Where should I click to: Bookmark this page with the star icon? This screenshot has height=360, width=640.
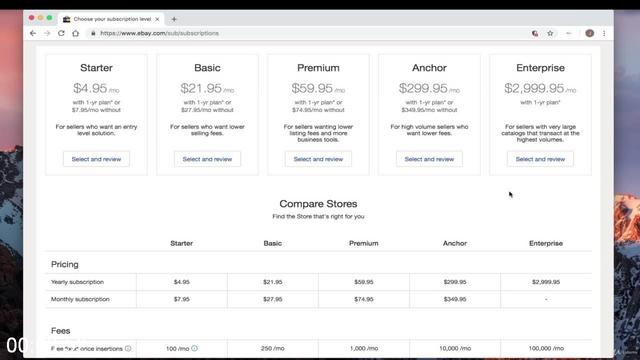coord(550,33)
